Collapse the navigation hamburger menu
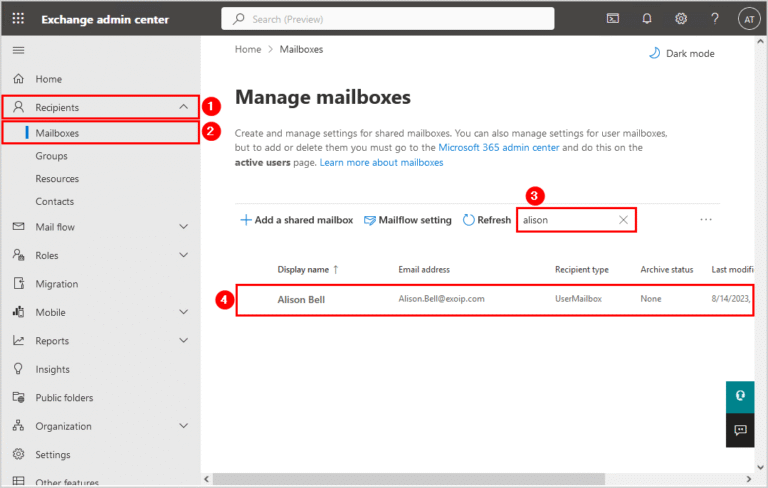The image size is (768, 488). pyautogui.click(x=18, y=50)
